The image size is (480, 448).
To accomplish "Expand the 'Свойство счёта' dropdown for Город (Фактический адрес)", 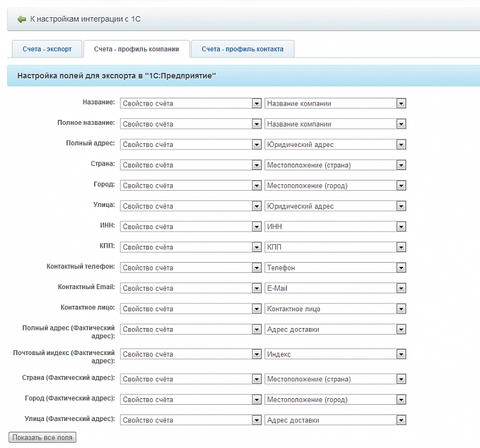I will tap(191, 400).
